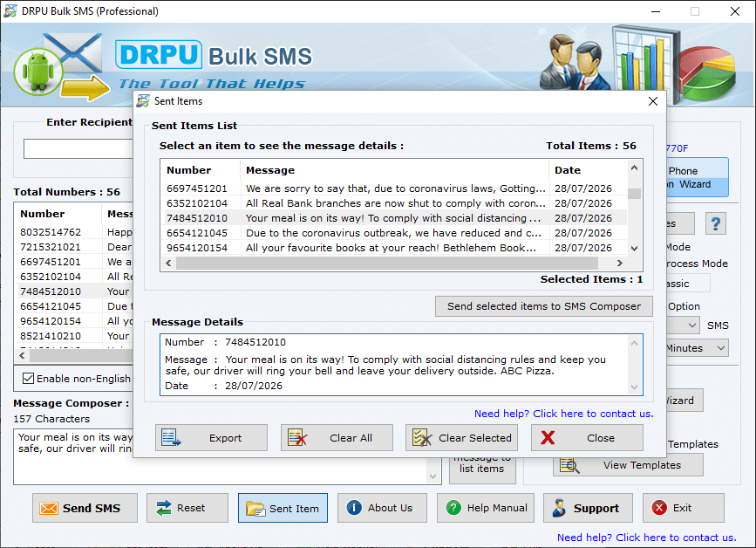Click the app icon in title bar

coord(10,11)
